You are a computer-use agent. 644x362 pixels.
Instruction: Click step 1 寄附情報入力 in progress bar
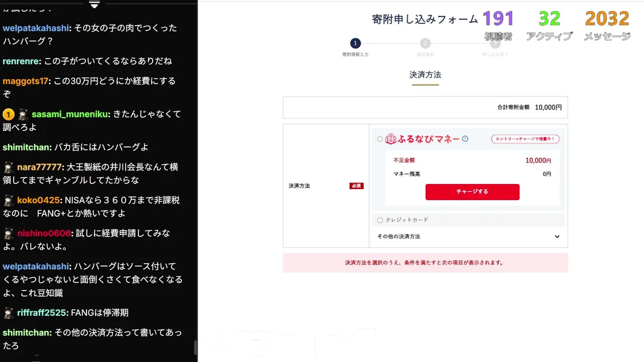click(355, 43)
